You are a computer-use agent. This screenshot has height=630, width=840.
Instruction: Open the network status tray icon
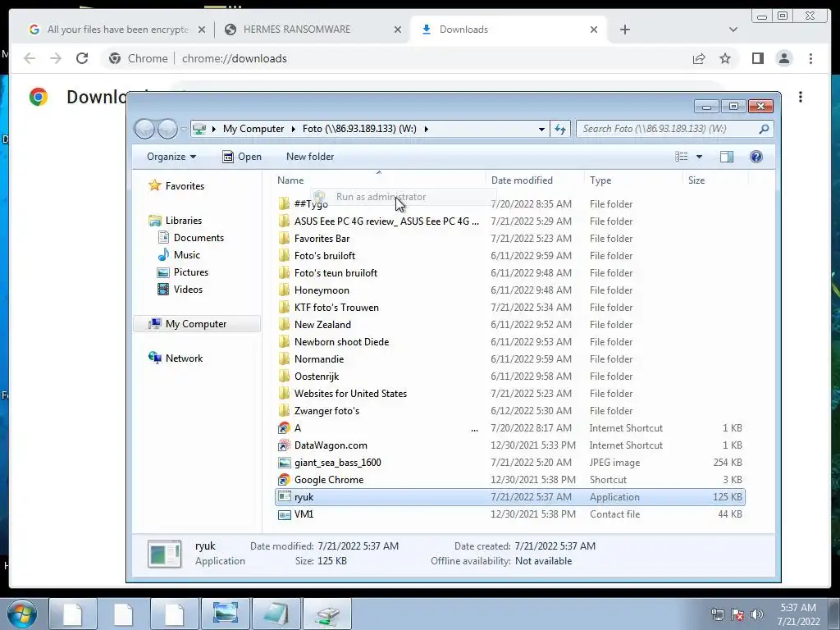(717, 614)
